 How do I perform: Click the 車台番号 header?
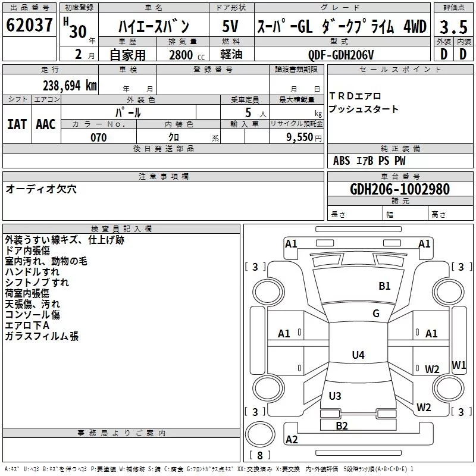pyautogui.click(x=400, y=176)
